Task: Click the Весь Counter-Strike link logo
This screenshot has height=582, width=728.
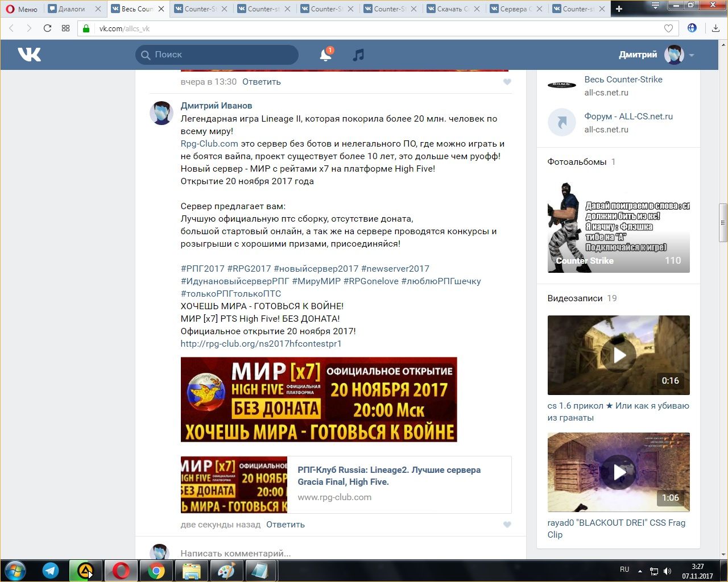Action: click(x=562, y=85)
